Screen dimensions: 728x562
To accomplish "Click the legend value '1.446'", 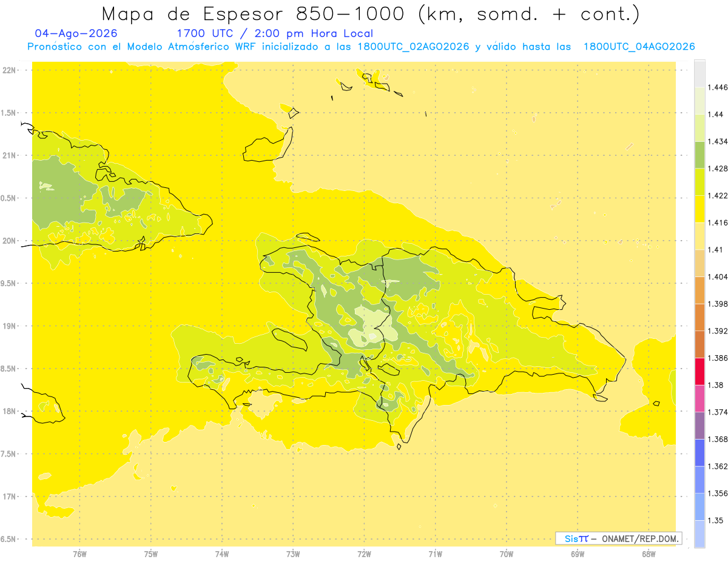I will point(718,87).
